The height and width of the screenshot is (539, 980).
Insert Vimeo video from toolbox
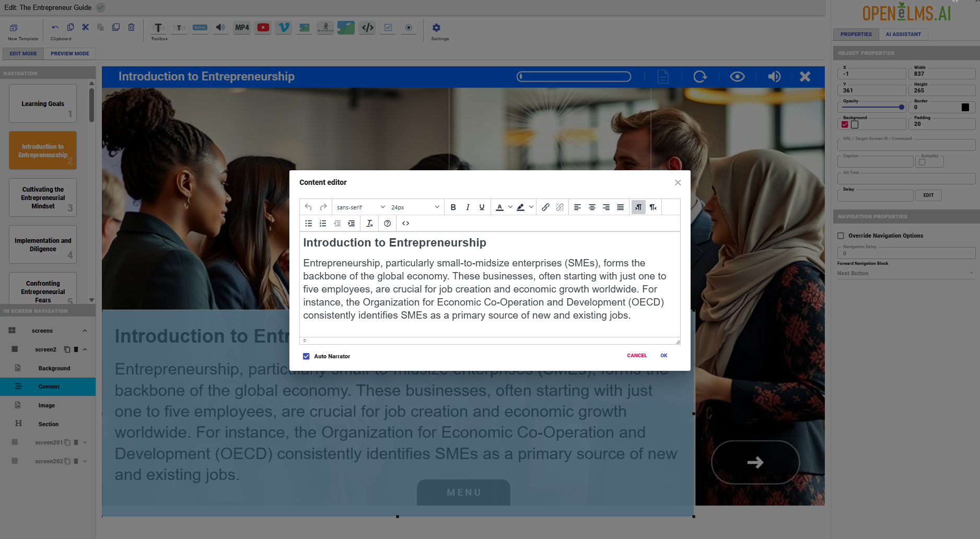(284, 28)
